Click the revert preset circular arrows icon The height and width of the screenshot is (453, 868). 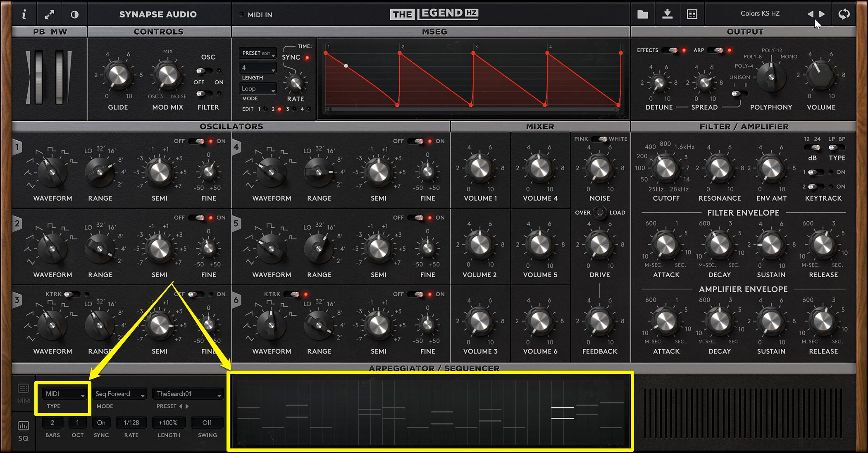[844, 14]
